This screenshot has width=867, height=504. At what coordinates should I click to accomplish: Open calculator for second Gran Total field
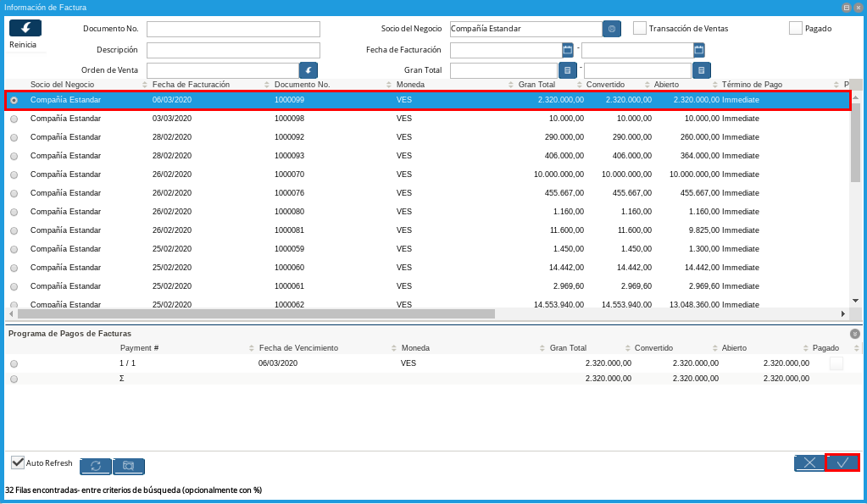[702, 70]
